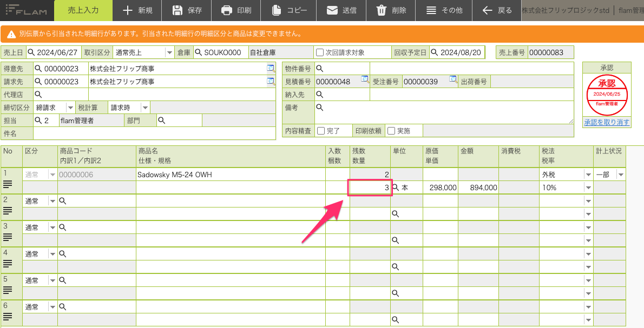Select the 売上入力 tab
Image resolution: width=644 pixels, height=328 pixels.
click(83, 11)
